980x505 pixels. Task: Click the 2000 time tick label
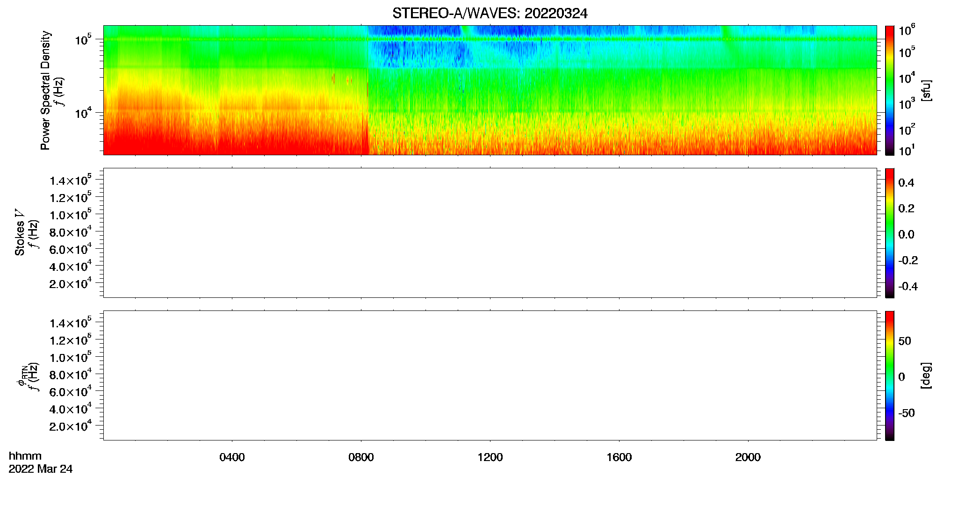tap(748, 457)
